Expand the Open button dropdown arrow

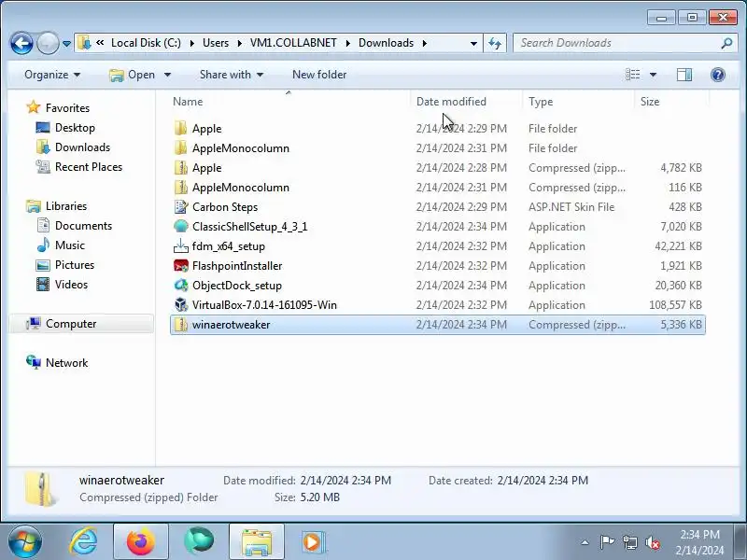[167, 75]
